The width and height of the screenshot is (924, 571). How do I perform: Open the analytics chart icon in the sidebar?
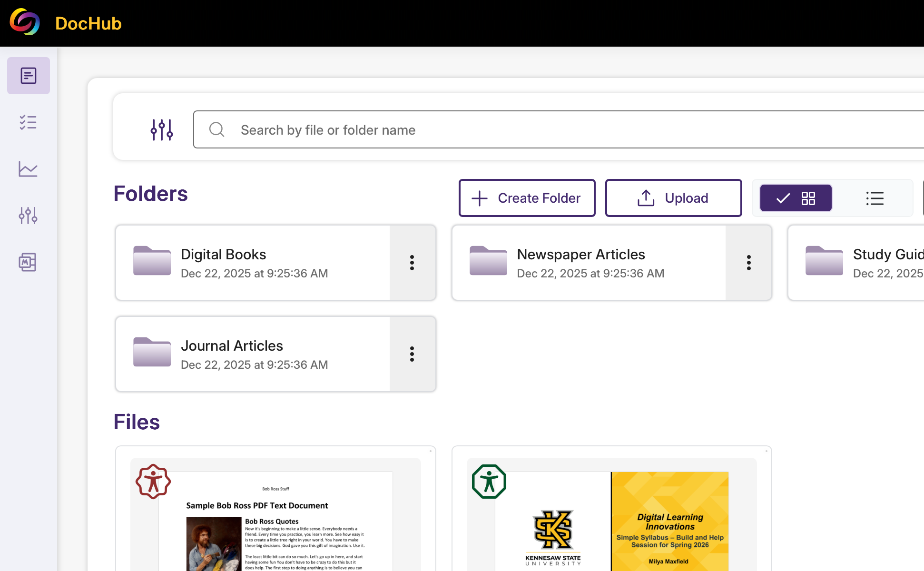pos(28,169)
